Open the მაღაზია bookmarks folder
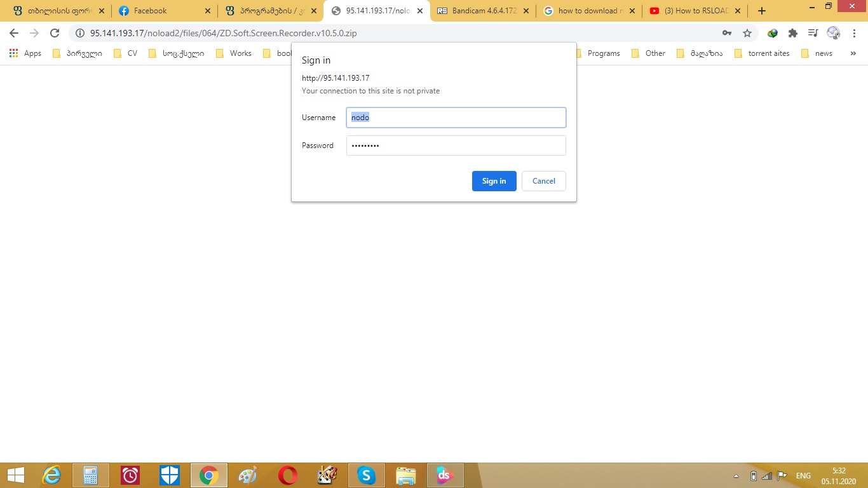 700,53
